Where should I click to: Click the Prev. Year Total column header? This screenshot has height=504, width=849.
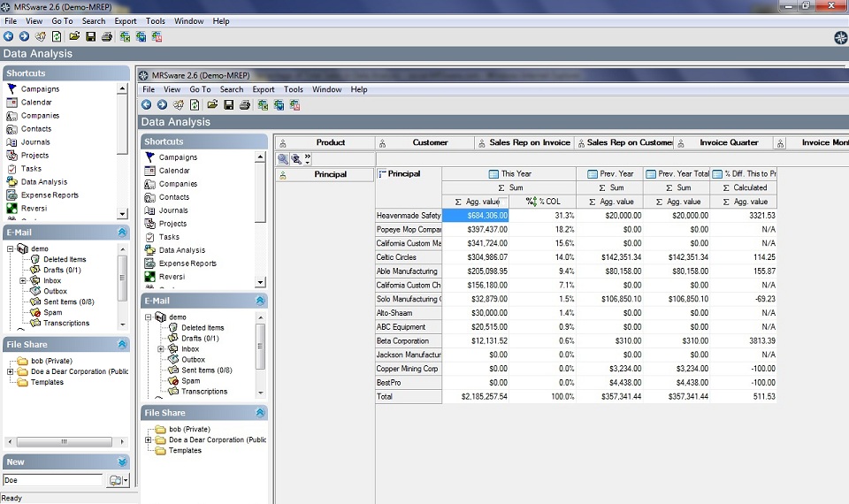677,174
